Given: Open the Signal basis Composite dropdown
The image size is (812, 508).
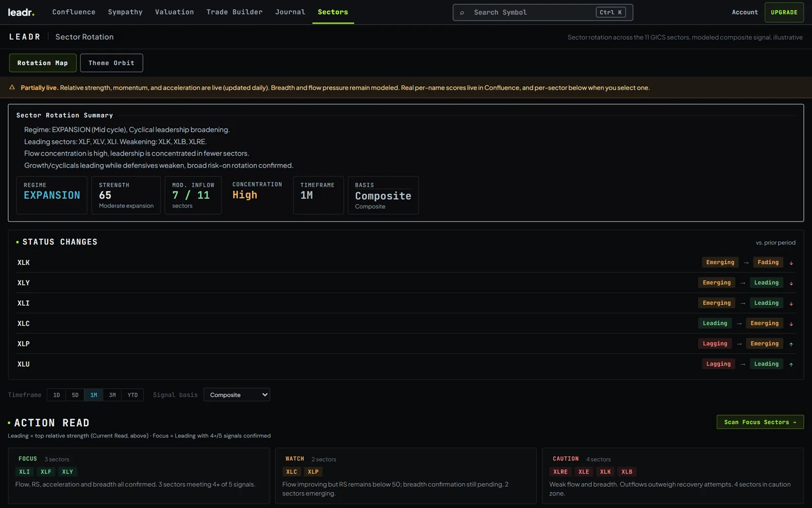Looking at the screenshot, I should click(236, 395).
